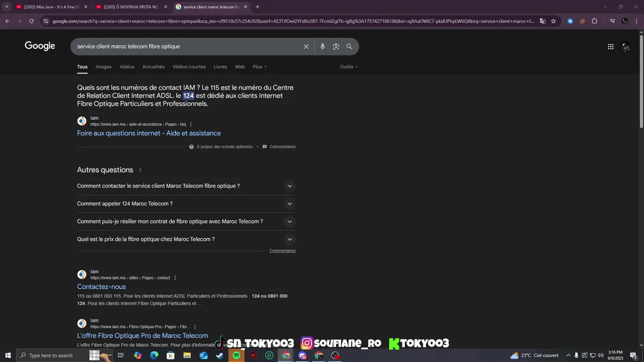
Task: Open Copilot from the taskbar
Action: (137, 355)
